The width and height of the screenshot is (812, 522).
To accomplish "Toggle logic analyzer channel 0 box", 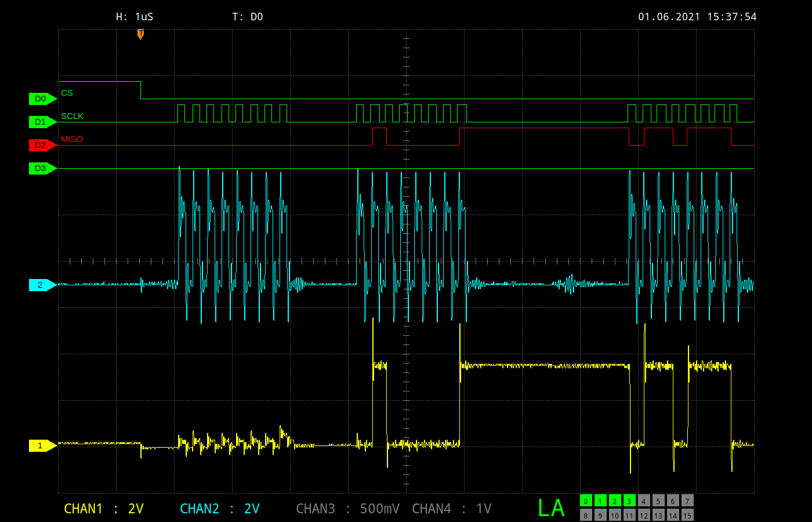I will tap(586, 501).
